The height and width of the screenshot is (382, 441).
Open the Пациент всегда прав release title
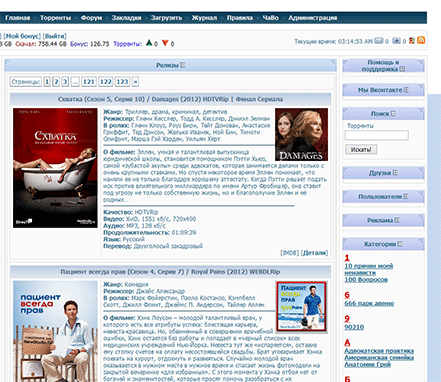point(170,272)
